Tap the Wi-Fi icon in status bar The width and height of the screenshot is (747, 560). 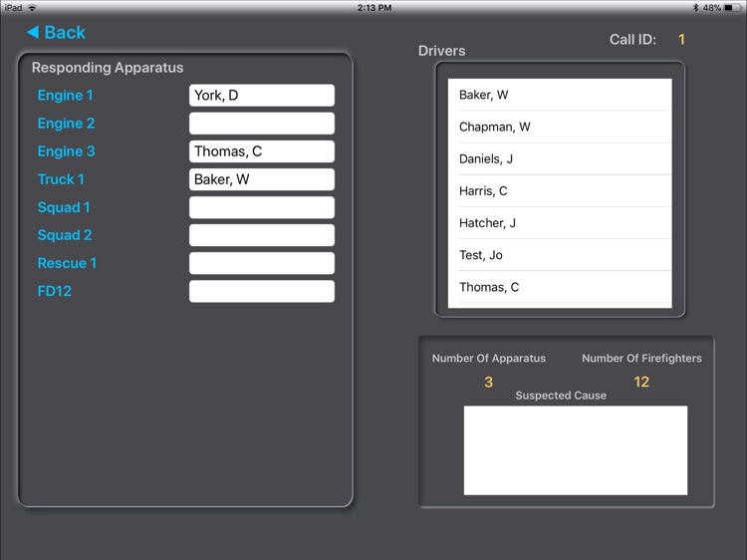pyautogui.click(x=32, y=8)
